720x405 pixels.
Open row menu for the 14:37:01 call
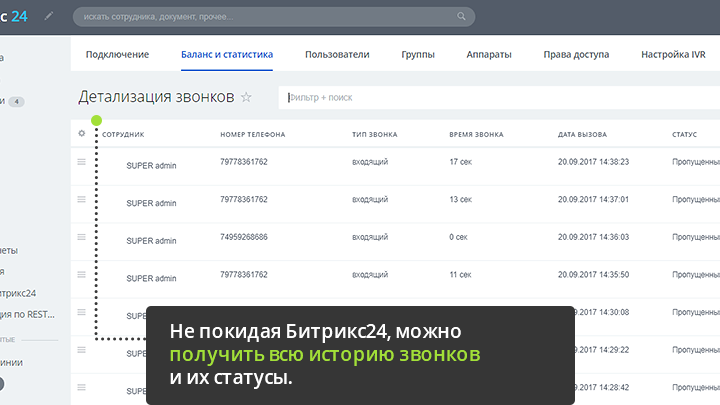(82, 199)
